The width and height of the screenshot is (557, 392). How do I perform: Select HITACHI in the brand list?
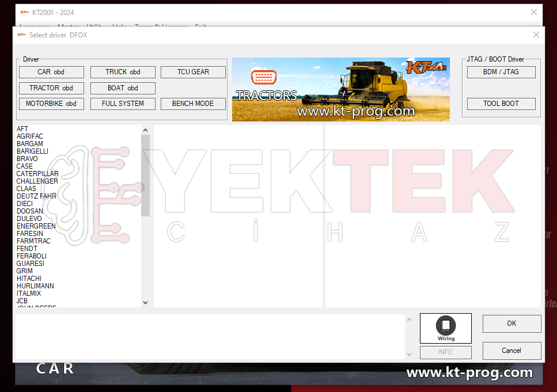tap(29, 279)
